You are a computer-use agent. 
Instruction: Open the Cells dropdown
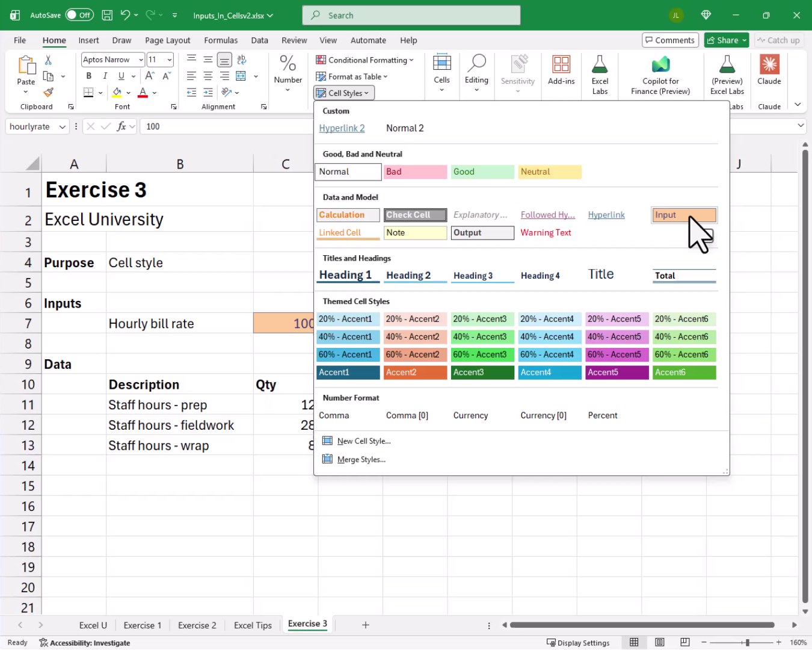(441, 73)
